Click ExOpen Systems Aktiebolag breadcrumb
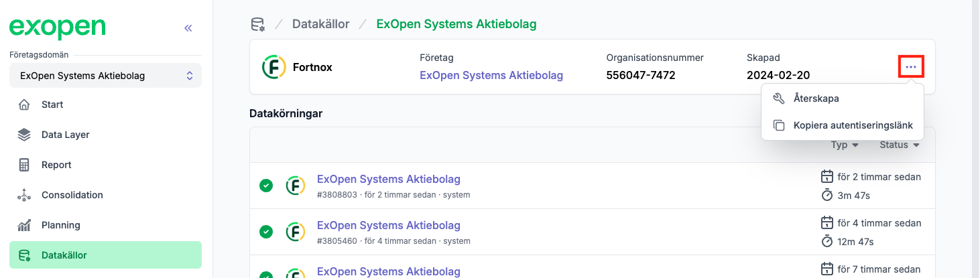The height and width of the screenshot is (278, 980). coord(456,24)
